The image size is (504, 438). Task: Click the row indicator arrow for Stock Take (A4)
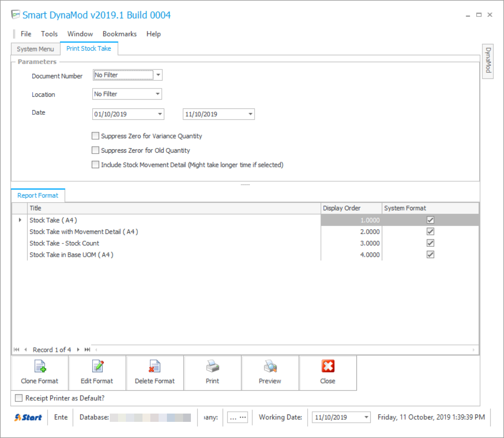pyautogui.click(x=20, y=220)
